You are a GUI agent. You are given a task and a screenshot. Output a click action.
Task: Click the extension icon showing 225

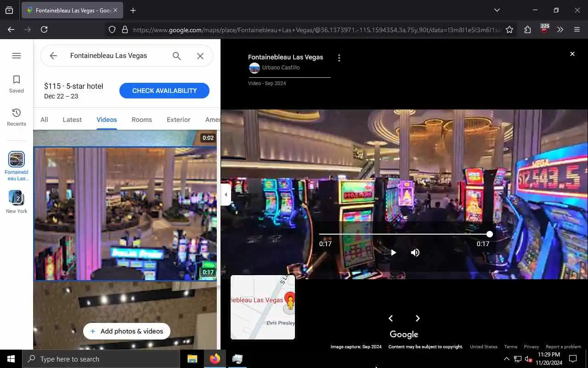(544, 29)
